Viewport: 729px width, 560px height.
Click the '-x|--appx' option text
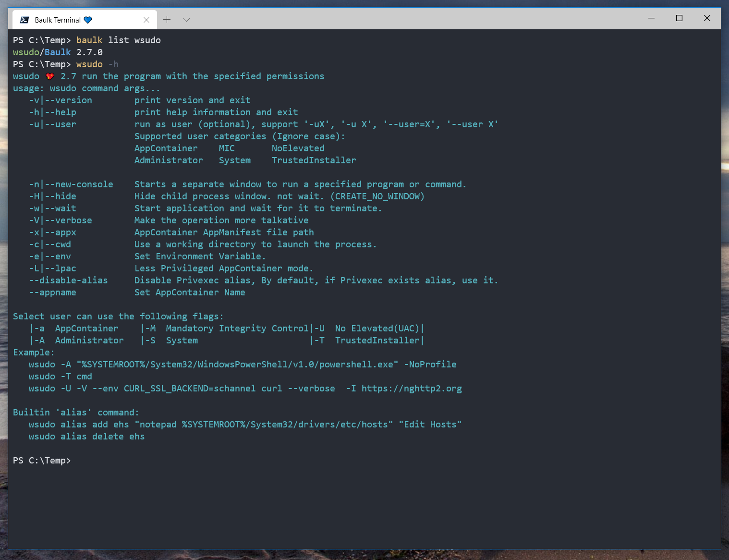pos(52,232)
